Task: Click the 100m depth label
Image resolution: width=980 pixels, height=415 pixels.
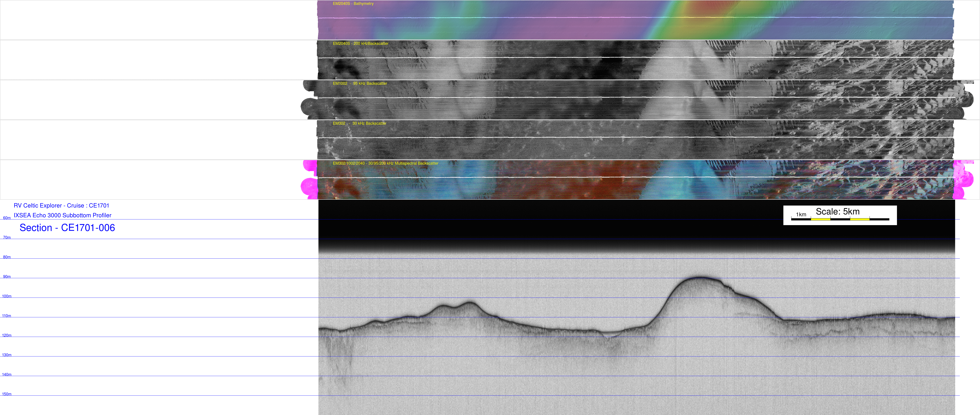Action: 7,296
